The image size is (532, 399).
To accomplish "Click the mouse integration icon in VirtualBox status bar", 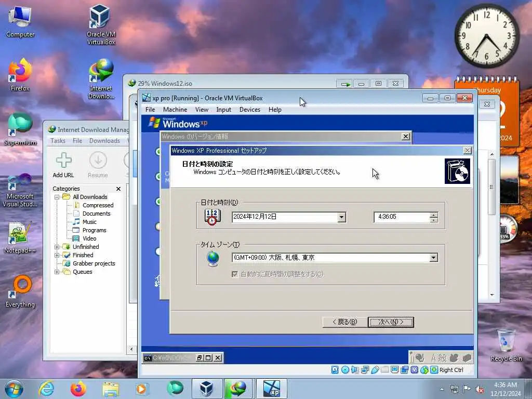I will [x=424, y=370].
